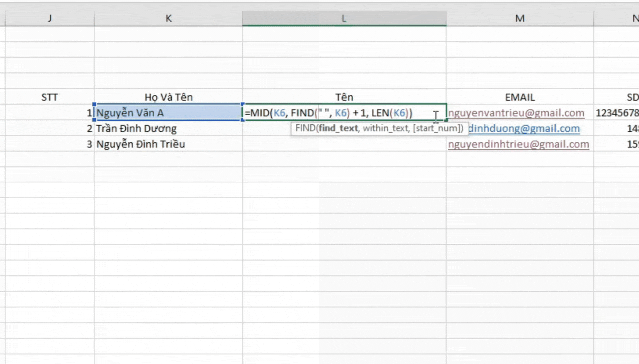Viewport: 639px width, 364px height.
Task: Click the Họ Và Tên header cell
Action: [168, 97]
